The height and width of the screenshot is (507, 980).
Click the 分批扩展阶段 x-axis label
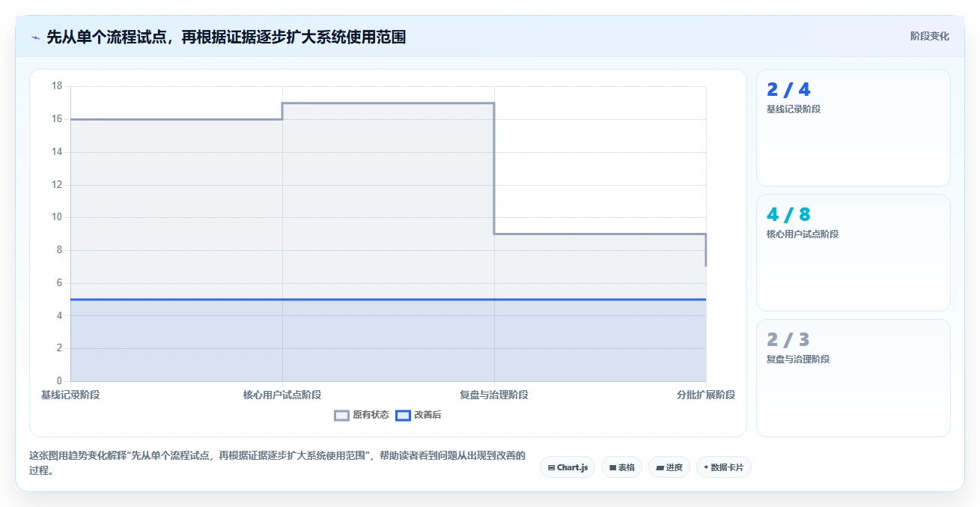706,395
